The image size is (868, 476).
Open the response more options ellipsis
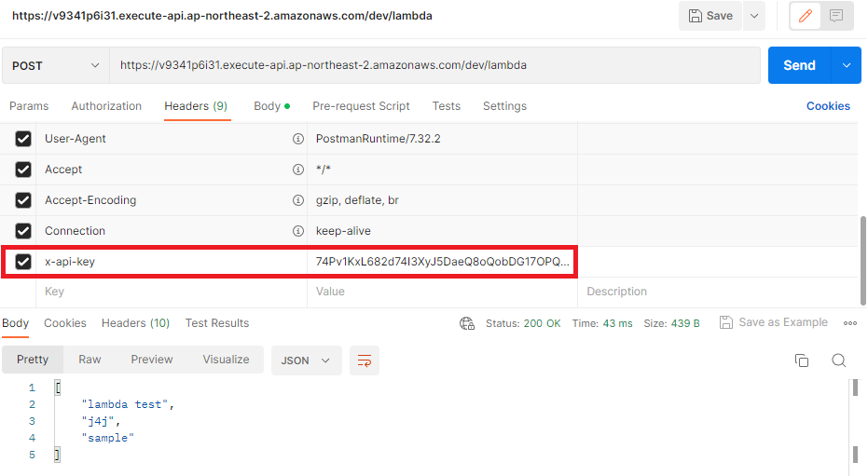[x=850, y=323]
